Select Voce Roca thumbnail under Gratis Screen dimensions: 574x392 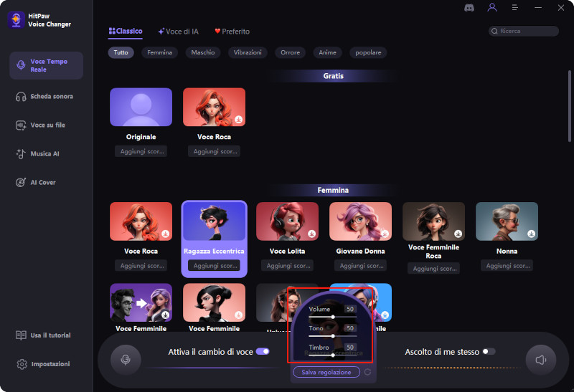click(x=214, y=107)
